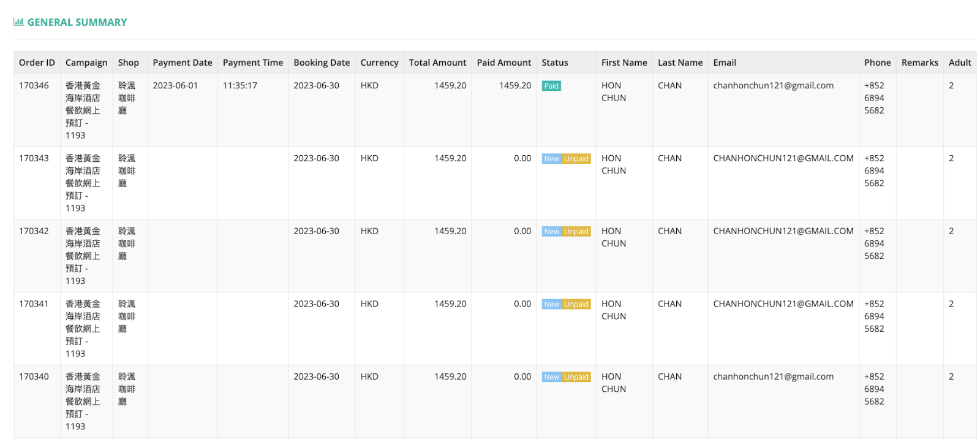Select the Payment Time column header
Viewport: 980px width, 439px height.
[x=253, y=63]
